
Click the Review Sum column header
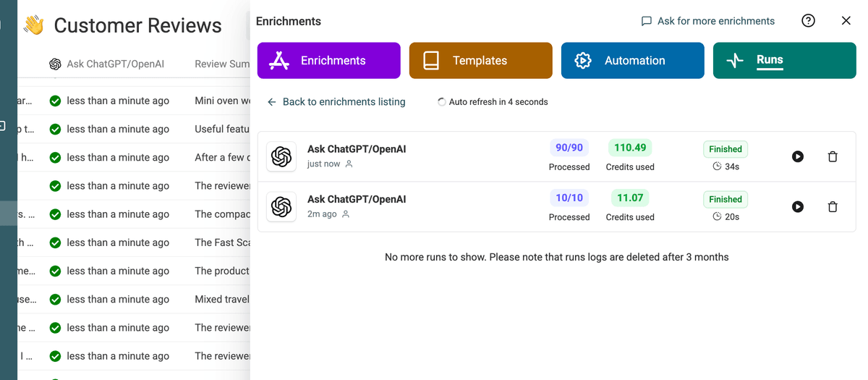click(x=222, y=64)
